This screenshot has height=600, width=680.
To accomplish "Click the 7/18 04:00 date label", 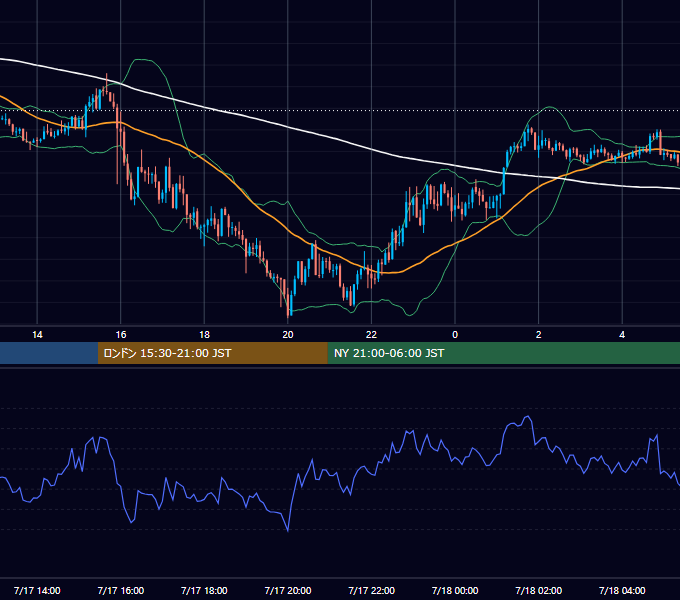I will pyautogui.click(x=622, y=590).
